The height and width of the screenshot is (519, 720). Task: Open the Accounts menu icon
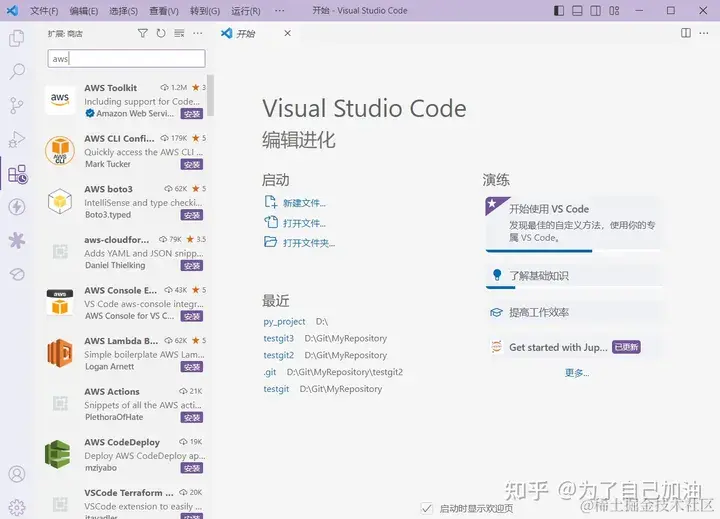17,474
